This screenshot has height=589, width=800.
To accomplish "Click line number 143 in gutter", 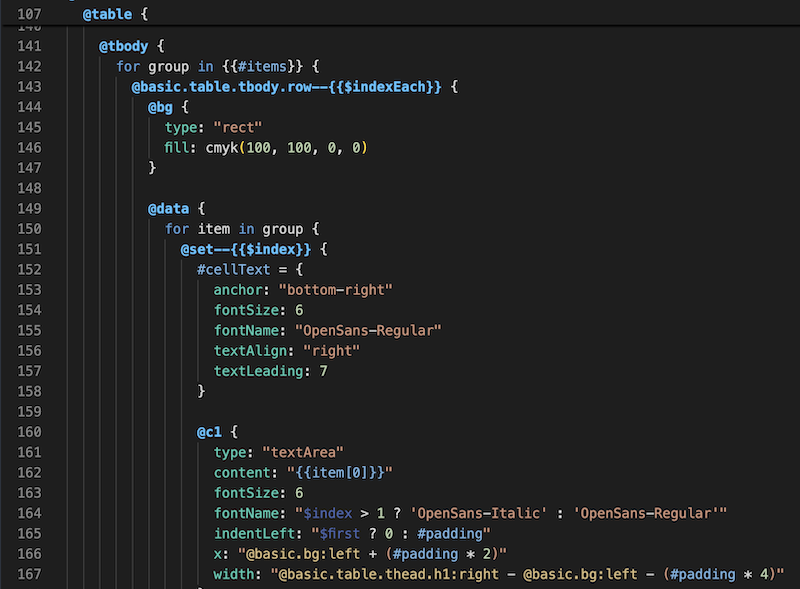I will coord(30,87).
